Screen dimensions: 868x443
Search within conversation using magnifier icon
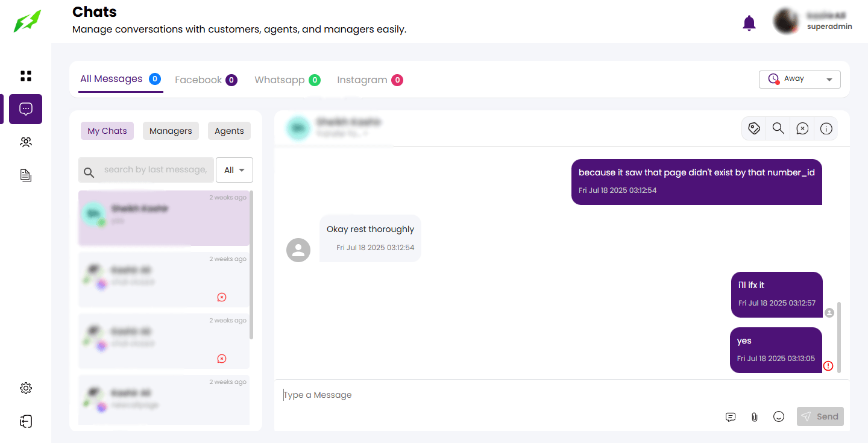point(778,128)
